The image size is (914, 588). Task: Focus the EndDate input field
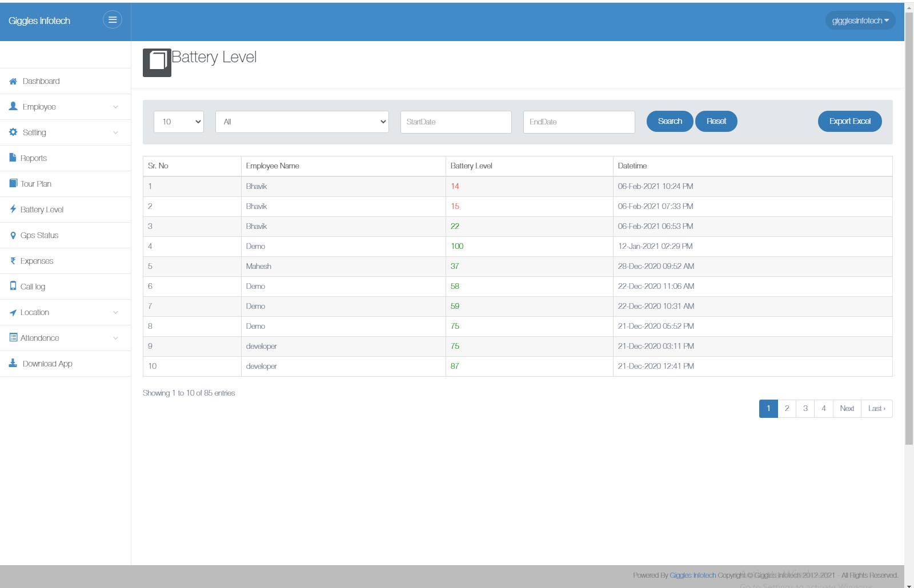tap(579, 122)
